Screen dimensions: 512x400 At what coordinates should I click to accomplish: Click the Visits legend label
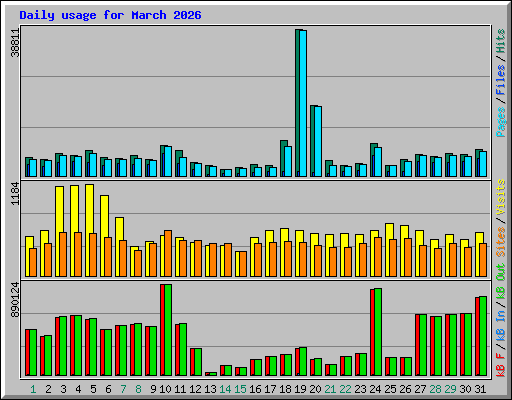(x=501, y=197)
